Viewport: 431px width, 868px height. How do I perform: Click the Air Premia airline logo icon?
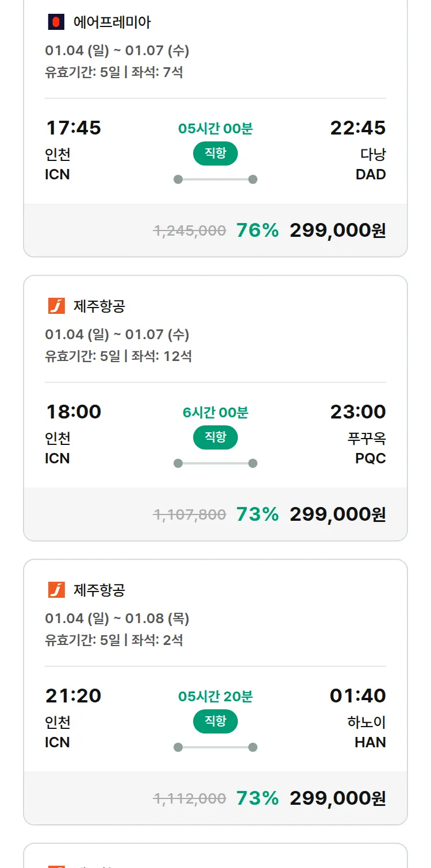pyautogui.click(x=56, y=22)
